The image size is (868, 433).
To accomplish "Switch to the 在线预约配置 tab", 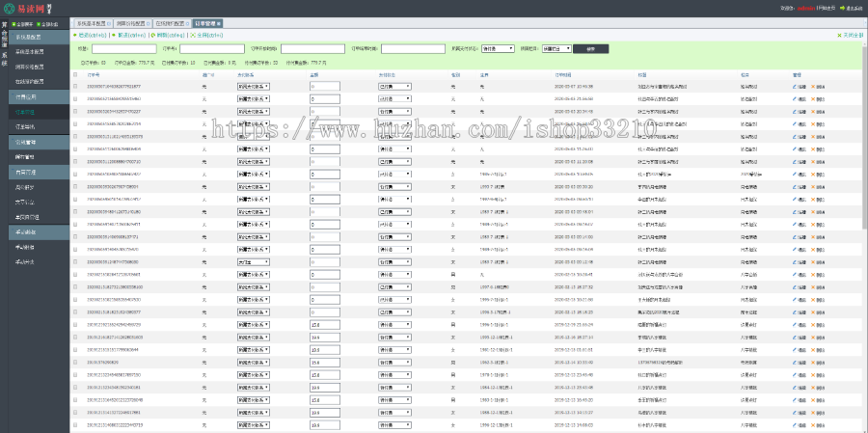I will 168,20.
